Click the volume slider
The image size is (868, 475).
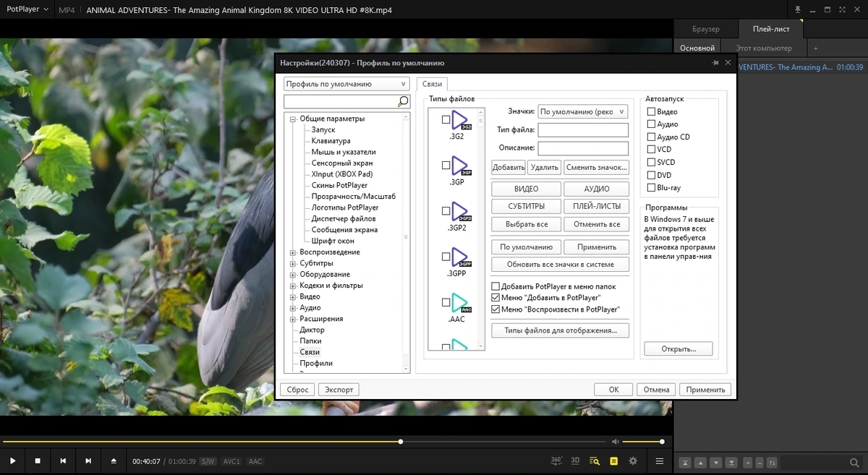pos(642,442)
